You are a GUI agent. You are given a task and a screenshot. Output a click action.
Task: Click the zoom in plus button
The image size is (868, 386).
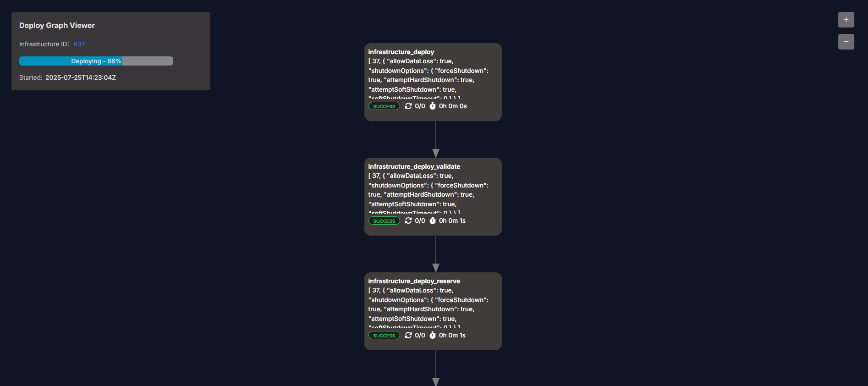[846, 20]
